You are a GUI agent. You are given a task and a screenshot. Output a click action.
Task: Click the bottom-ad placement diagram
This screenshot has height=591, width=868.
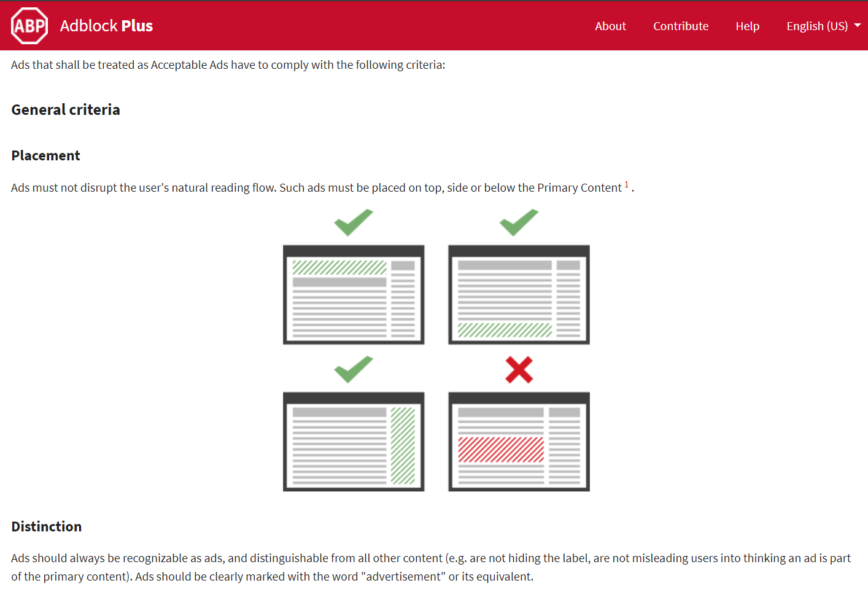coord(519,295)
